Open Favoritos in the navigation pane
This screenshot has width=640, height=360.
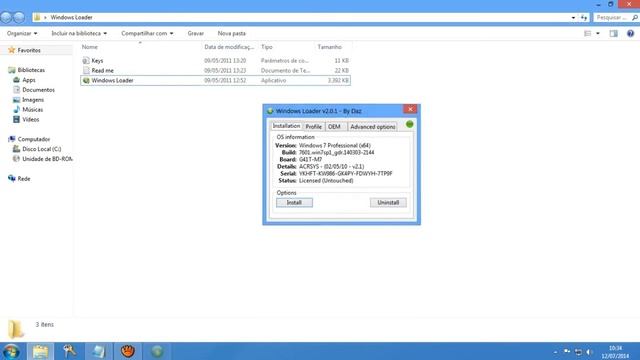[x=29, y=50]
